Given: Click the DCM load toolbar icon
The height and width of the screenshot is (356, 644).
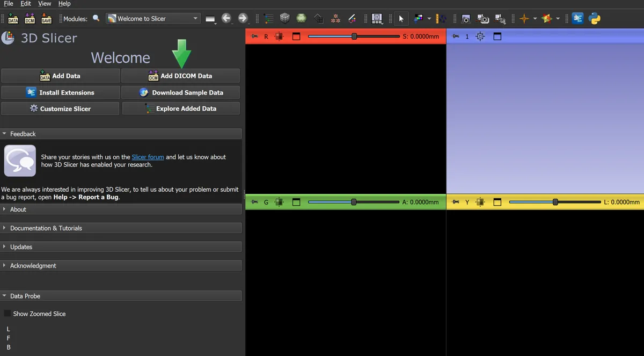Looking at the screenshot, I should [x=30, y=18].
